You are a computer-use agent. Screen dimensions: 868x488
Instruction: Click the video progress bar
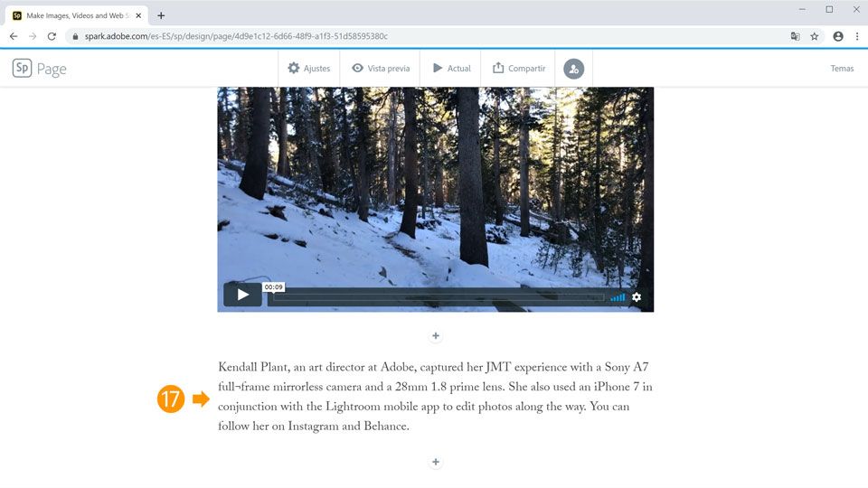tap(439, 297)
